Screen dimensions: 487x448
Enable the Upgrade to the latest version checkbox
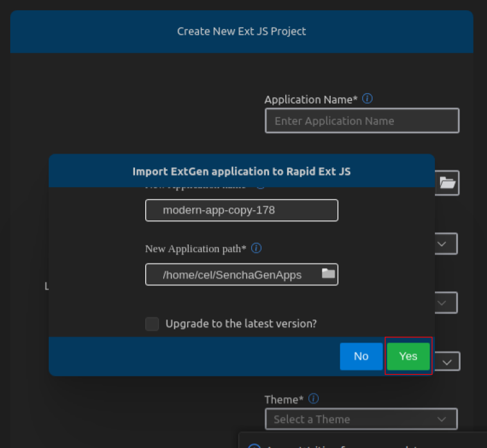152,324
